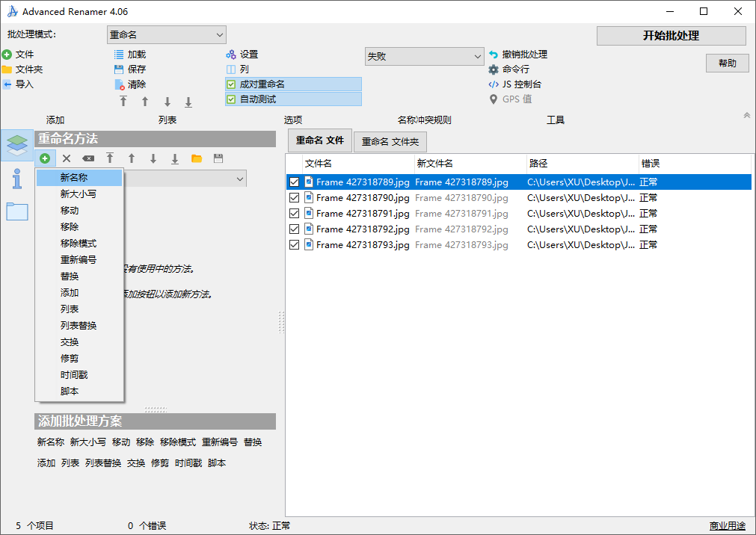Uncheck Frame 427318789.jpg in the file list
The width and height of the screenshot is (756, 535).
[x=294, y=182]
